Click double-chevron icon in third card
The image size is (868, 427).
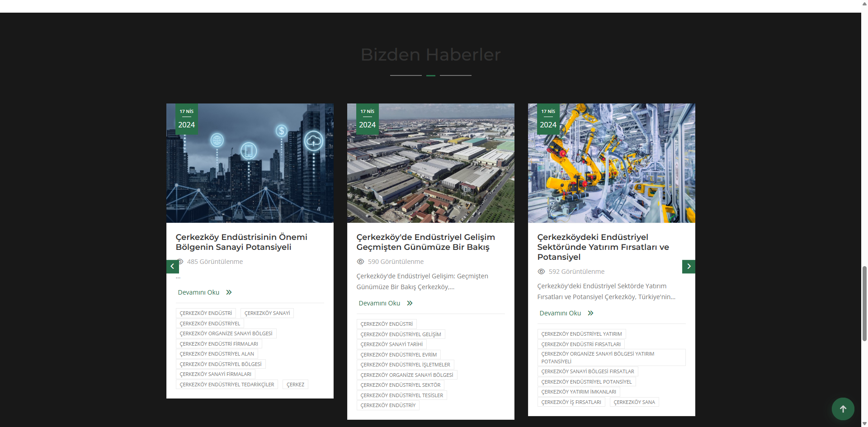tap(590, 313)
